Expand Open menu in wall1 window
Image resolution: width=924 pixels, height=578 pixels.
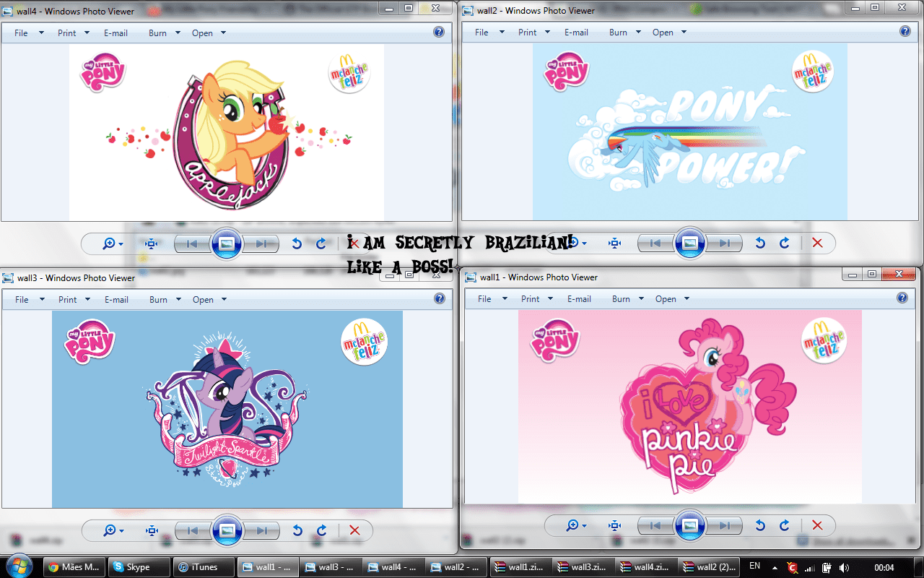672,298
